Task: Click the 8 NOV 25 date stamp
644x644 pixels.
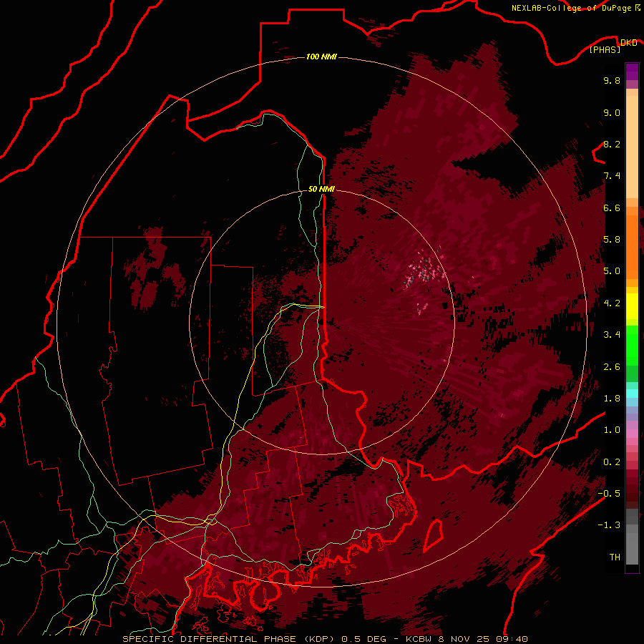Action: (x=463, y=639)
